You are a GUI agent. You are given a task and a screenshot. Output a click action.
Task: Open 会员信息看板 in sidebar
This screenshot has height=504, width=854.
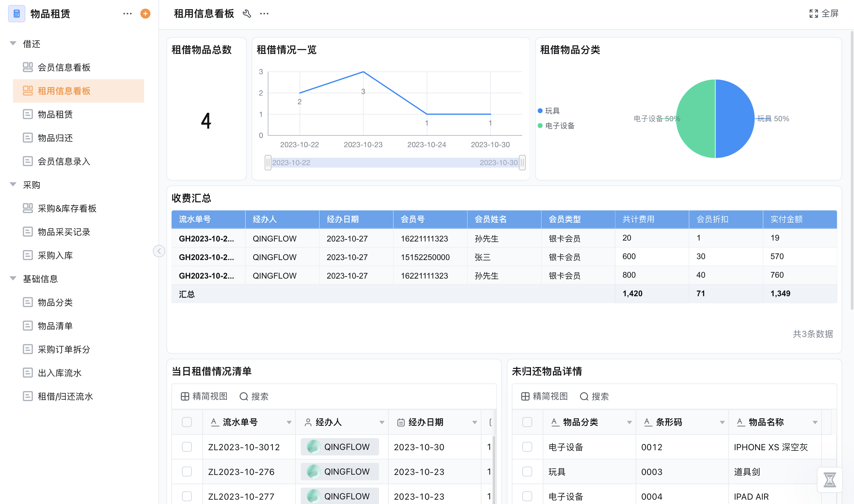click(79, 67)
